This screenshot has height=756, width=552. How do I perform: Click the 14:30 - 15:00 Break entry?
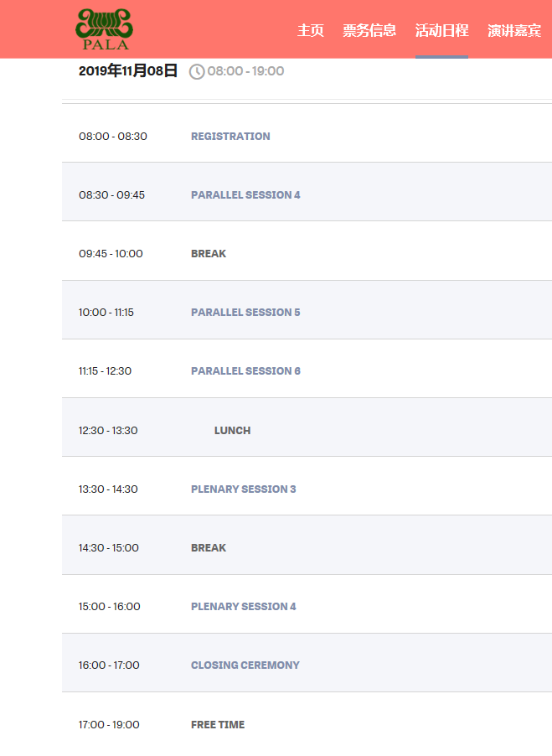pos(209,548)
